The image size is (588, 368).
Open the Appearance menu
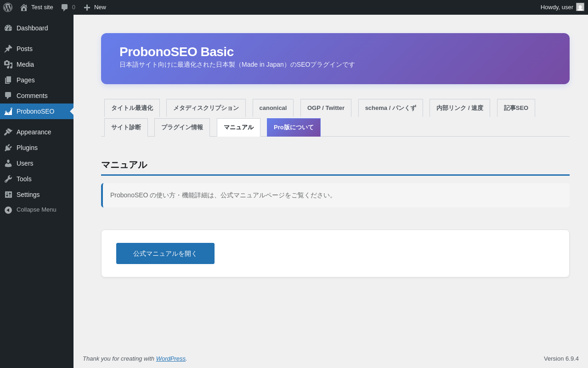[x=34, y=132]
